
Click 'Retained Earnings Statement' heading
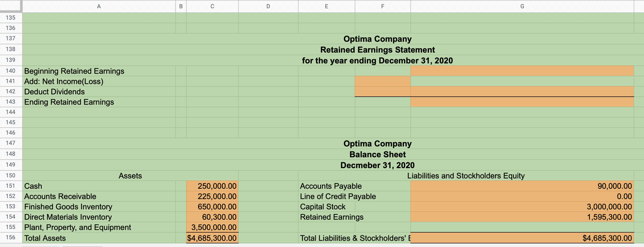(377, 50)
